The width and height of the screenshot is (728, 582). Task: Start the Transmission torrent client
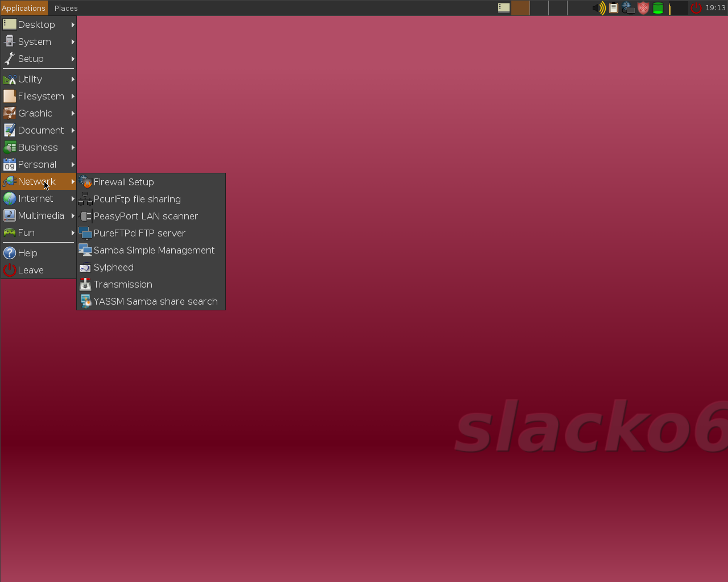(x=151, y=284)
